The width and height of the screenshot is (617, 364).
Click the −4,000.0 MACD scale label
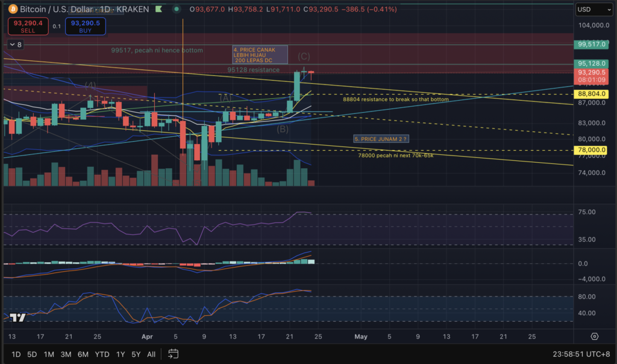tap(592, 279)
